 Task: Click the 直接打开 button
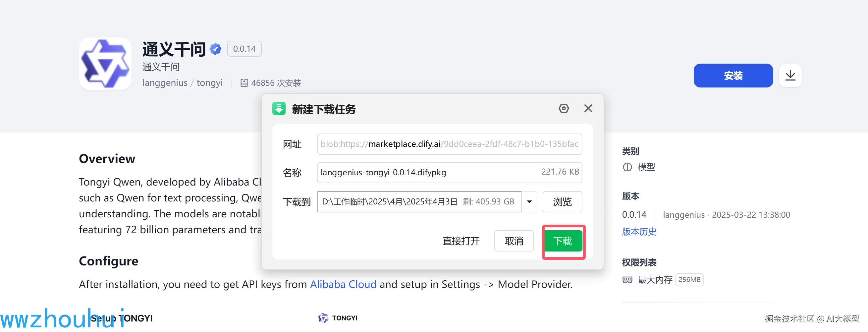pyautogui.click(x=461, y=241)
